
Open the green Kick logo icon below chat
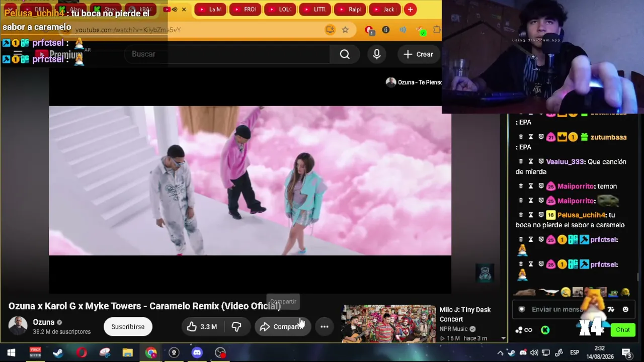tap(545, 330)
